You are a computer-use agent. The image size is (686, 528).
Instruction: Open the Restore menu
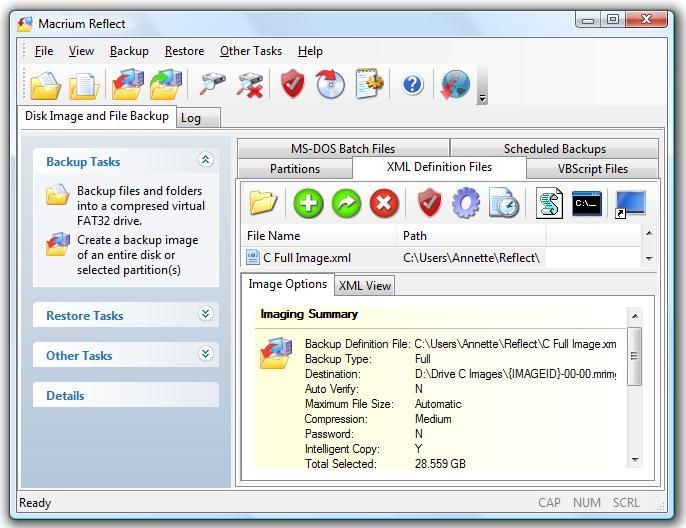(184, 51)
